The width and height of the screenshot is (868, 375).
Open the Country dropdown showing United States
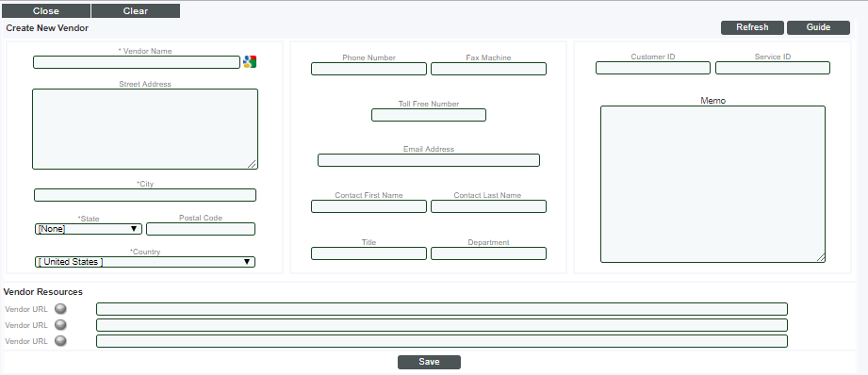point(145,262)
